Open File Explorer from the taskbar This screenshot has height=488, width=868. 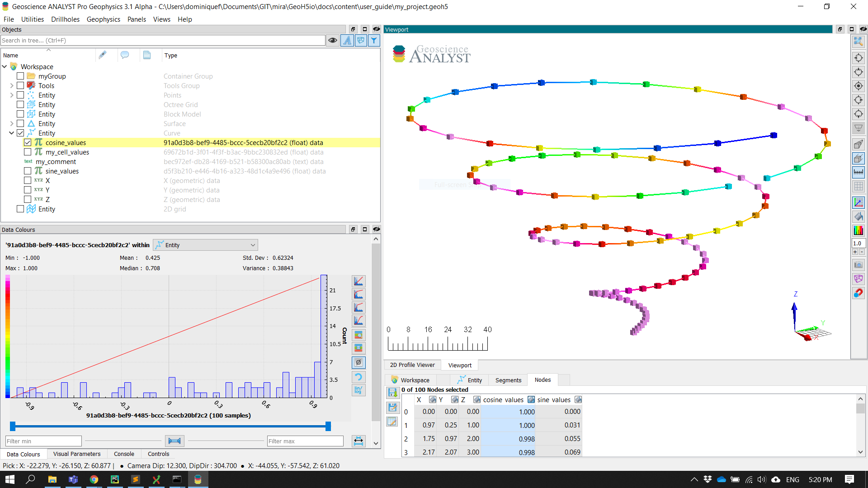(x=52, y=479)
